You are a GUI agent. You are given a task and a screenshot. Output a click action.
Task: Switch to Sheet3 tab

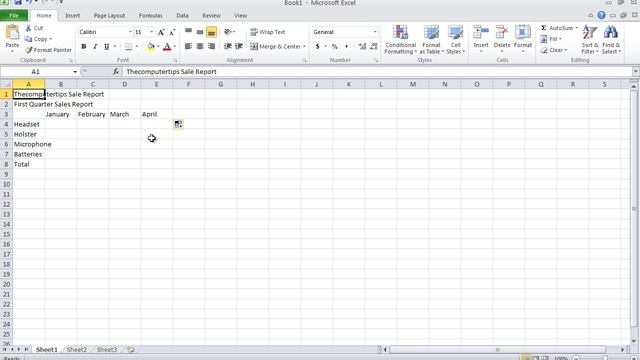pos(107,349)
